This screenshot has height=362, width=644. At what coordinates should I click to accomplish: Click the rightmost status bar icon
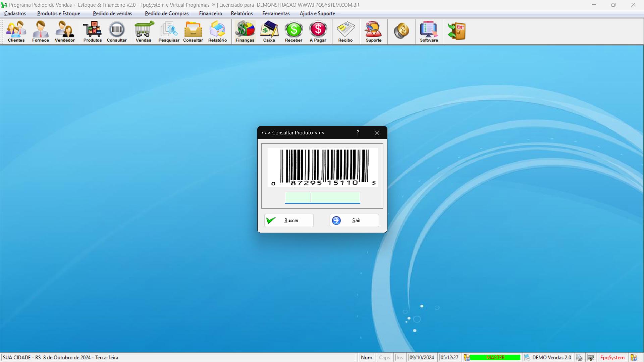(x=634, y=358)
